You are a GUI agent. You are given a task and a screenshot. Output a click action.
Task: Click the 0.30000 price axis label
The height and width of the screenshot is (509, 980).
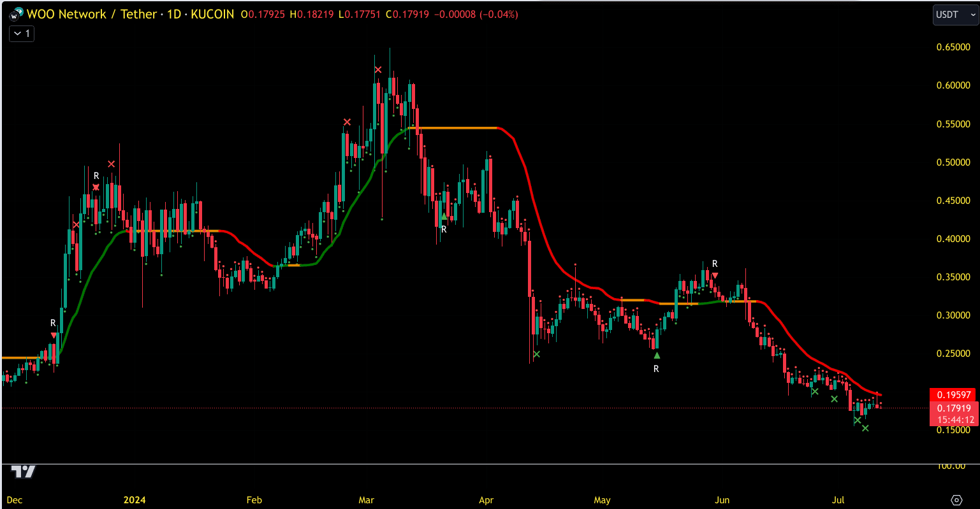click(x=953, y=315)
